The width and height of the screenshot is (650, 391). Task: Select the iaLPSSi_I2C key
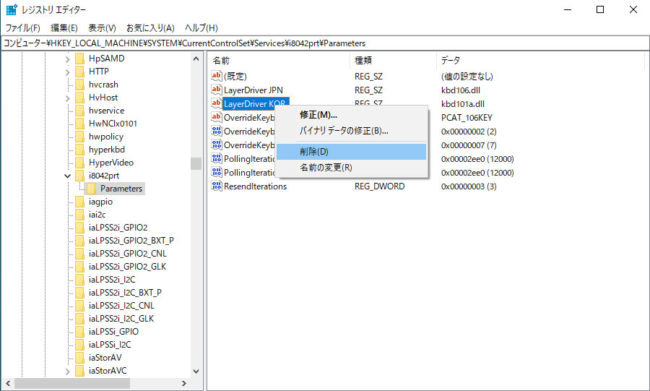click(109, 345)
